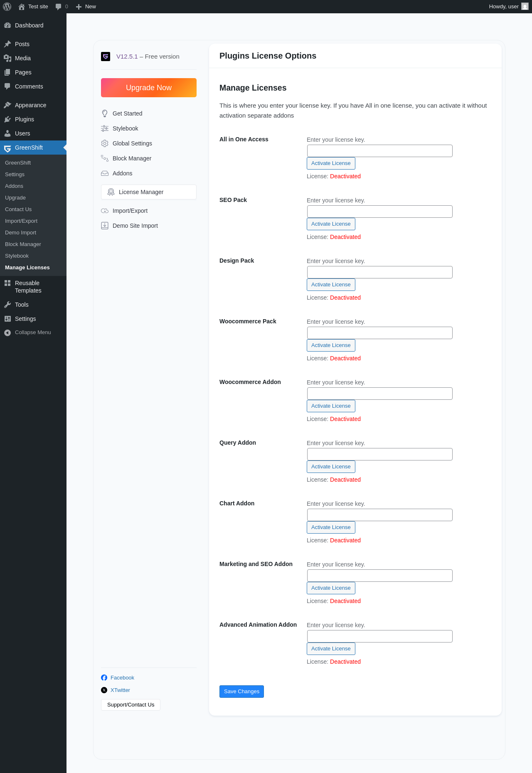Click the Collapse Menu arrow icon
This screenshot has width=532, height=773.
7,332
